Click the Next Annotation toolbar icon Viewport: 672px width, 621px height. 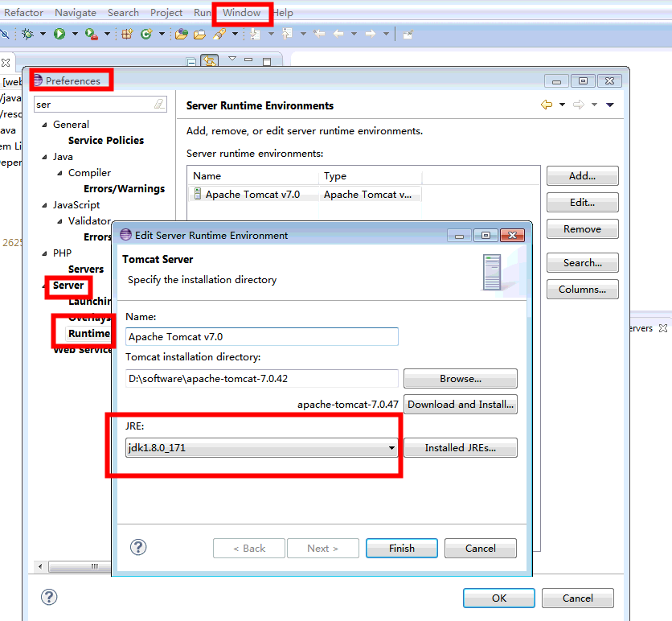[x=256, y=34]
